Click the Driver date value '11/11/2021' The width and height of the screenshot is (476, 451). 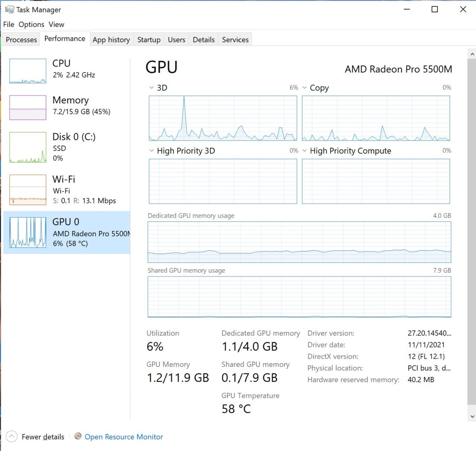coord(426,345)
